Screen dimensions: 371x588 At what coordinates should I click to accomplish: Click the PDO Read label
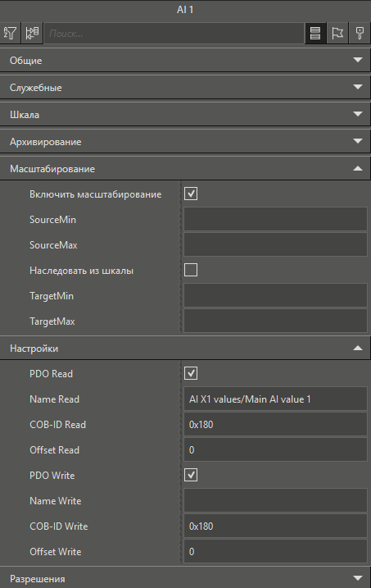[x=52, y=373]
